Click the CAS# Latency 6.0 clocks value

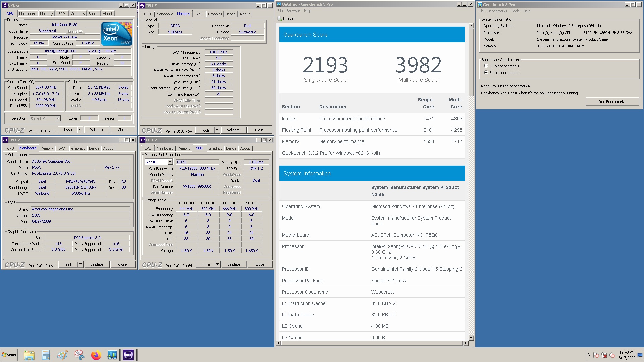(x=219, y=64)
